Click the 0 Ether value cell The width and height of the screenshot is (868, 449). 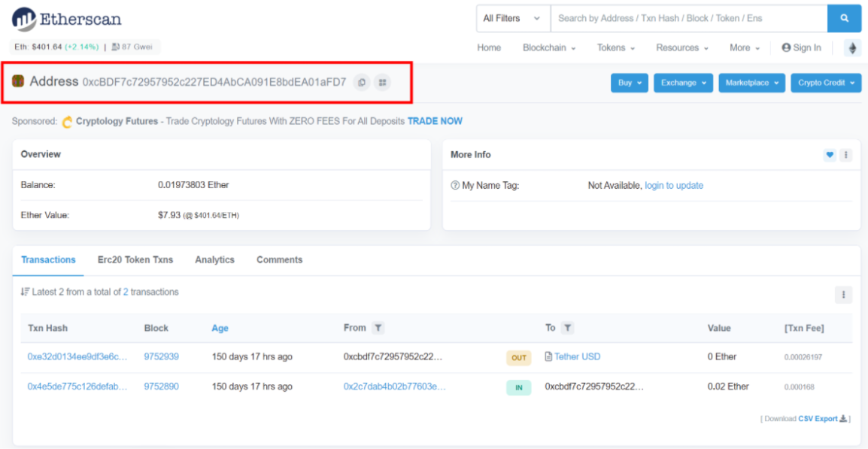(x=722, y=357)
